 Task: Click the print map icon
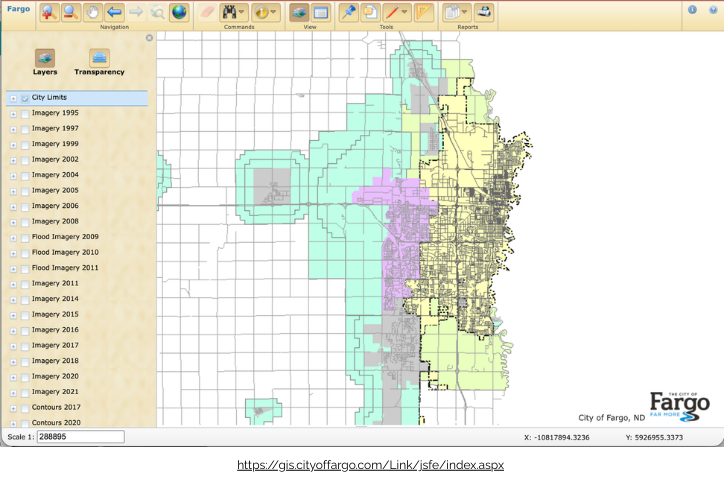(484, 12)
